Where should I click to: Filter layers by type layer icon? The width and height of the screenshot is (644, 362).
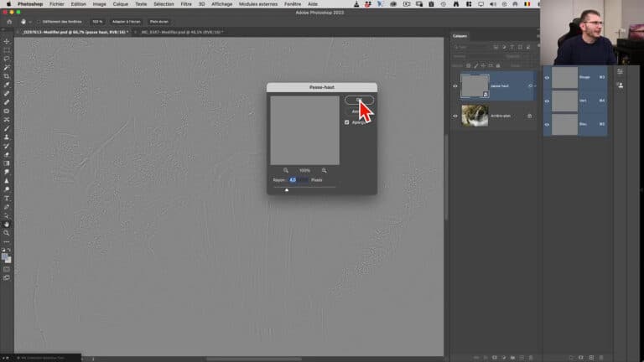pyautogui.click(x=512, y=47)
